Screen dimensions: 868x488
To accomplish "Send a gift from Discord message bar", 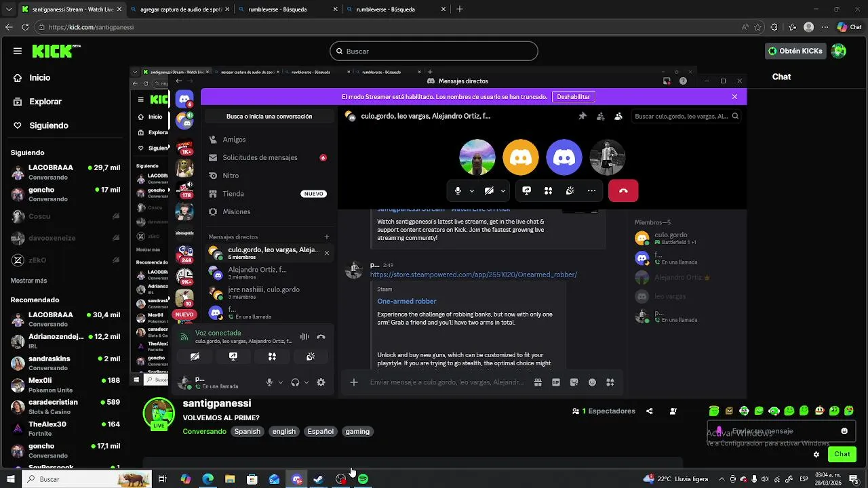I will click(538, 382).
